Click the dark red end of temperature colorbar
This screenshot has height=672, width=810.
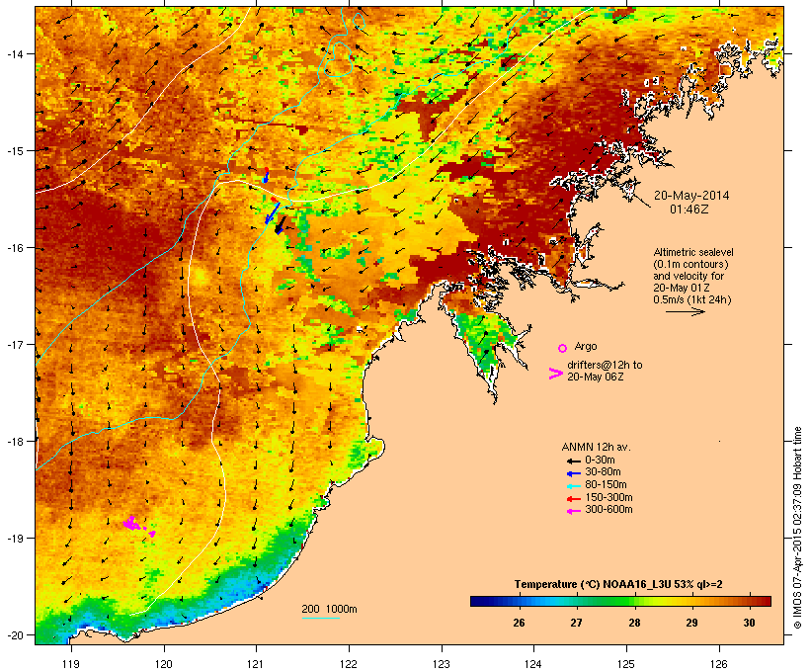(x=764, y=601)
